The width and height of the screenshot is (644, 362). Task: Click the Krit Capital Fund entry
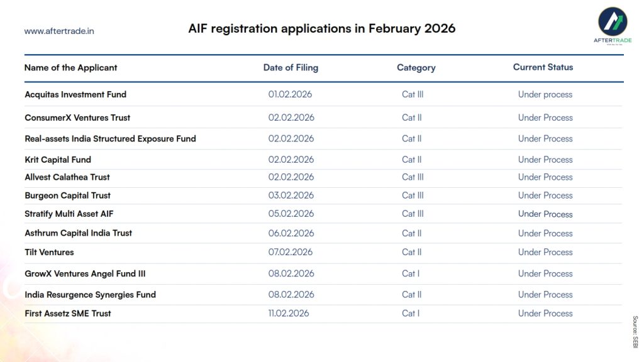tap(58, 160)
